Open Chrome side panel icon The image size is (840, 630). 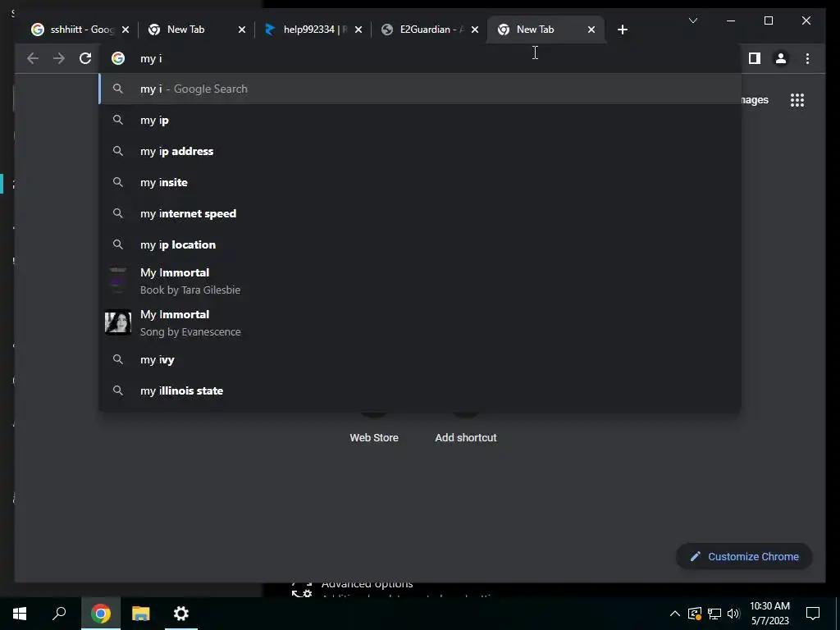click(755, 58)
